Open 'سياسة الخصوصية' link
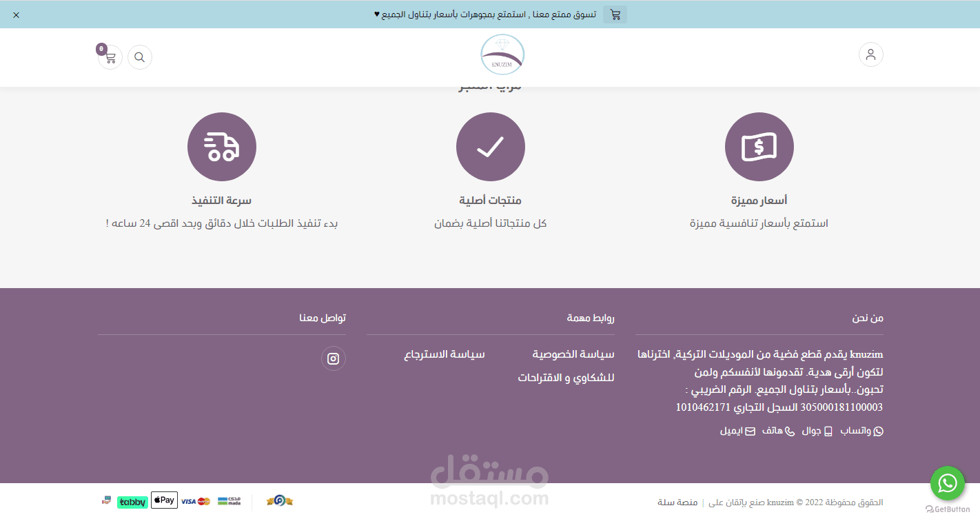 click(573, 354)
